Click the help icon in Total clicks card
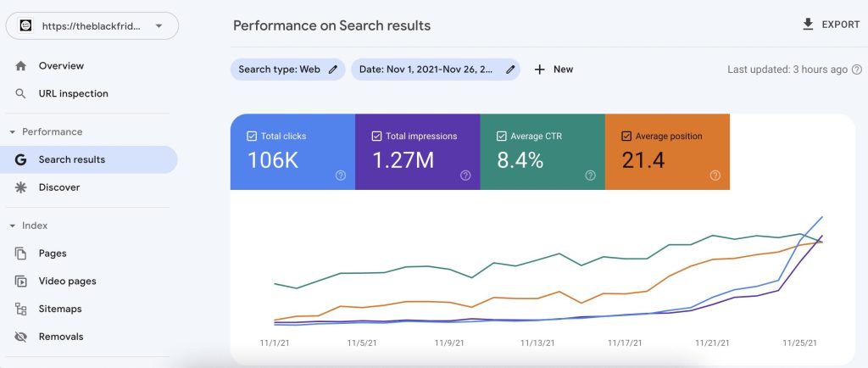 point(341,176)
